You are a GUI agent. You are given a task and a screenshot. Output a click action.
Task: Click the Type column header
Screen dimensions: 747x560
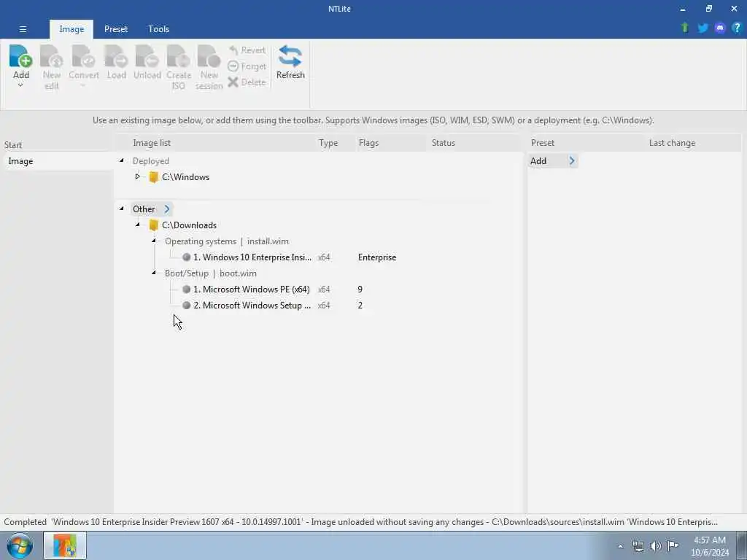tap(328, 143)
